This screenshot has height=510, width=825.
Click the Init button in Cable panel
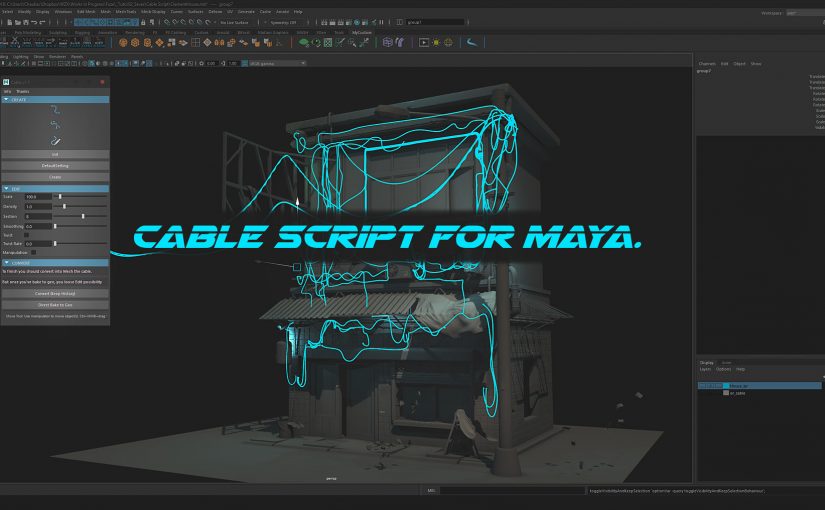[55, 155]
